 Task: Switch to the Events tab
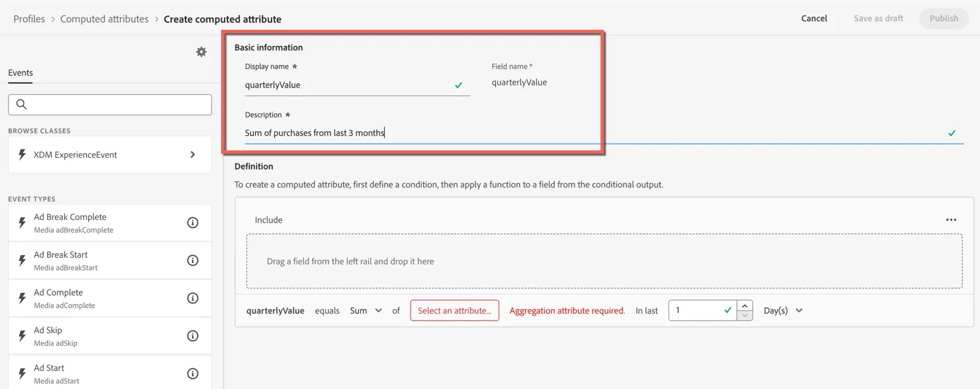coord(21,73)
